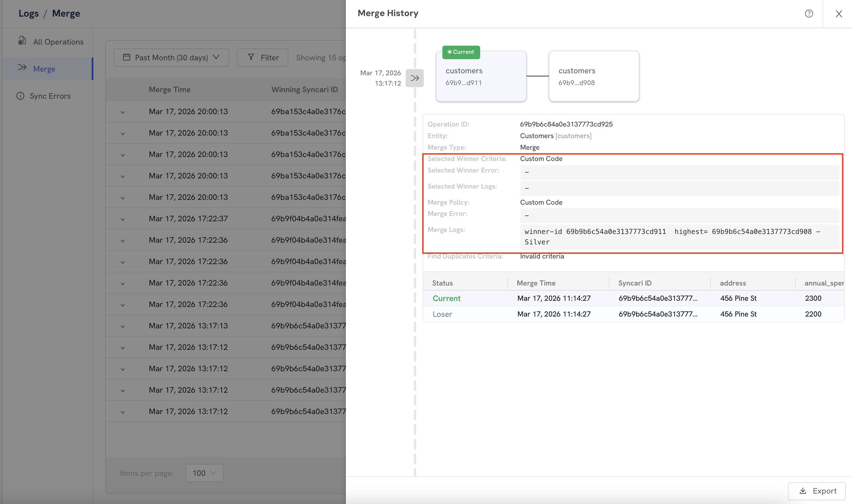Click the Find Duplicates Criteria label
The image size is (852, 504).
pyautogui.click(x=465, y=257)
